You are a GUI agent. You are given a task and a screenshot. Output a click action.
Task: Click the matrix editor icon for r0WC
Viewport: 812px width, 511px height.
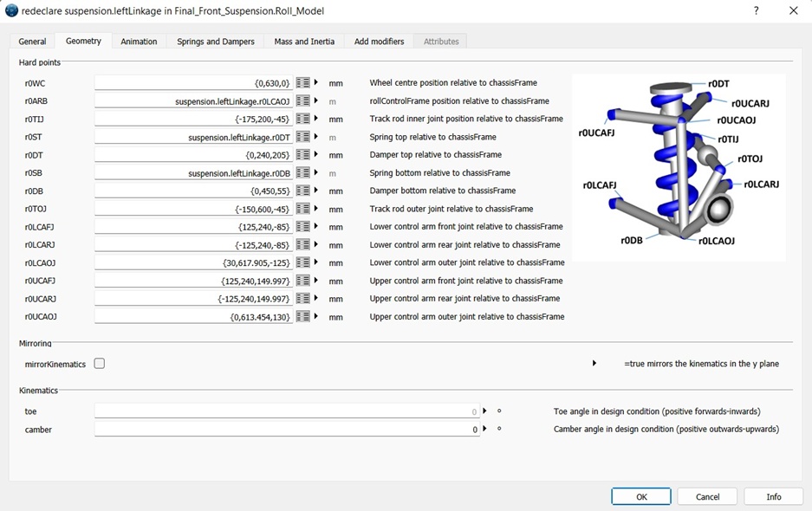(x=302, y=83)
